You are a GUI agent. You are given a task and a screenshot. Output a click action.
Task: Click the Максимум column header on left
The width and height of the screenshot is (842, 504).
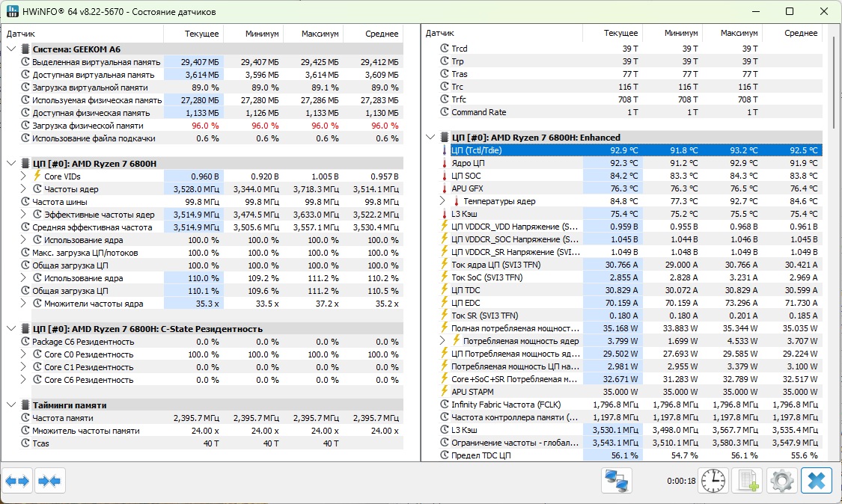[x=313, y=34]
